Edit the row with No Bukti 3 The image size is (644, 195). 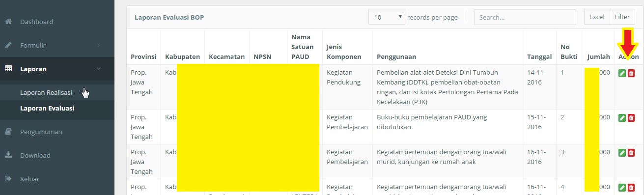(x=622, y=153)
